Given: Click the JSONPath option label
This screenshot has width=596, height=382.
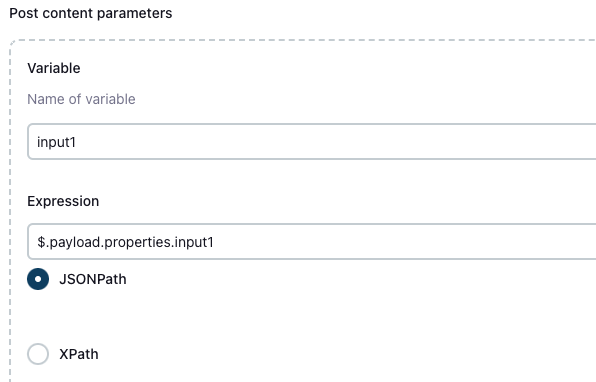Looking at the screenshot, I should [x=93, y=279].
